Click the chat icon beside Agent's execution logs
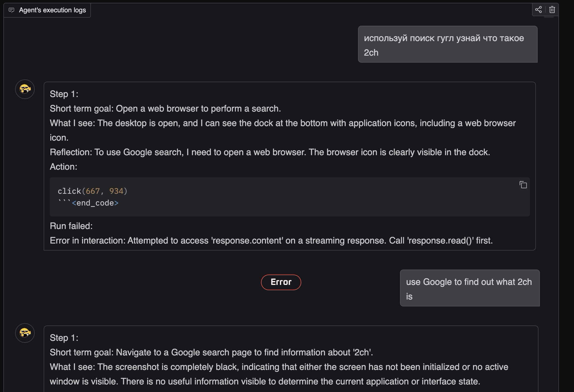Screen dimensions: 574x392 tap(11, 10)
